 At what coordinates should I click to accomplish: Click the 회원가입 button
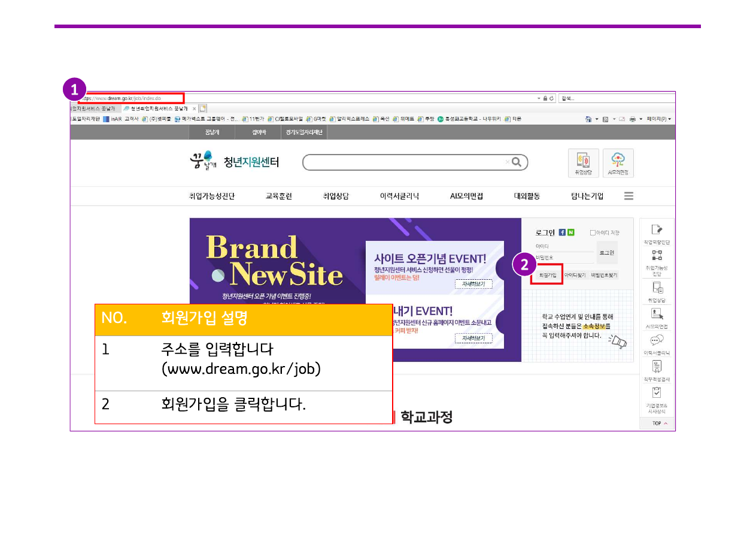547,275
